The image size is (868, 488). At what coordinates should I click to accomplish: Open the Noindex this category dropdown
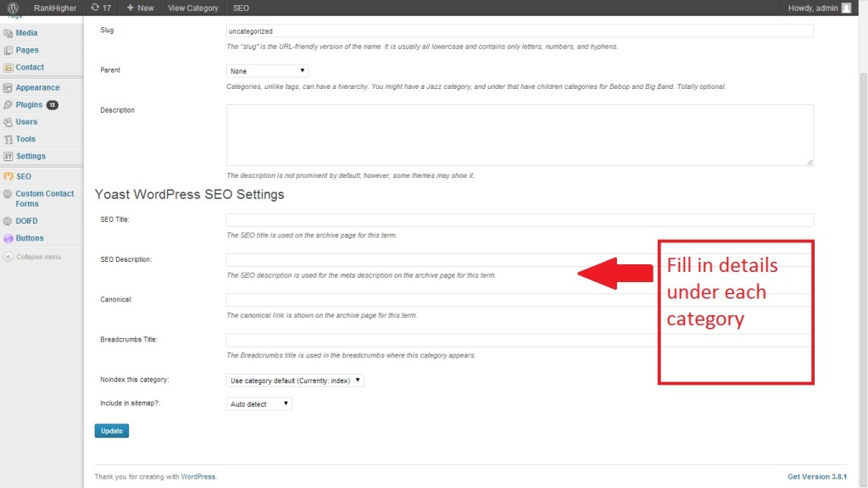click(295, 380)
